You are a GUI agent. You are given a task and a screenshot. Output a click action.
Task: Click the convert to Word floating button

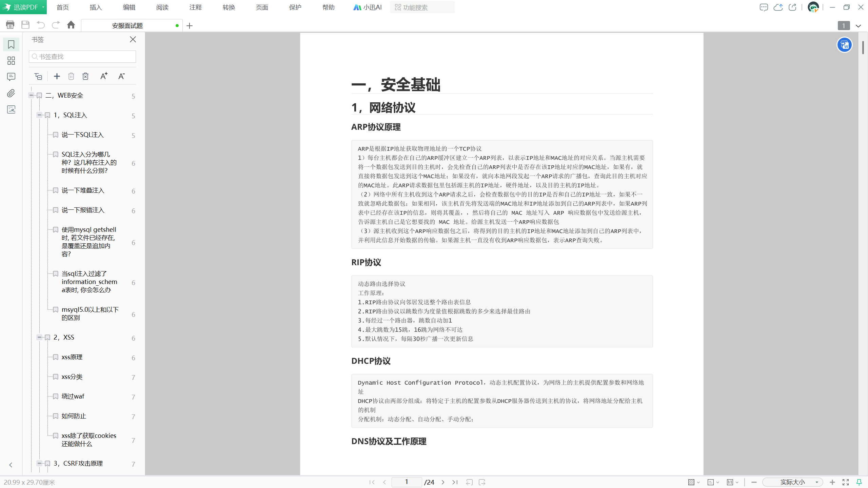coord(844,45)
